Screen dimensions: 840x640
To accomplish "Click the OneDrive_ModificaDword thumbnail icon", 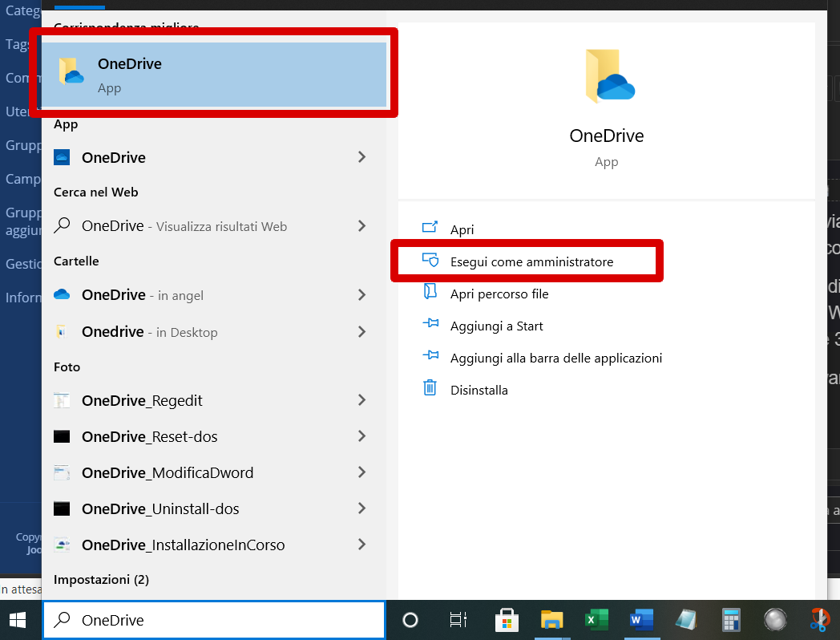I will [62, 472].
